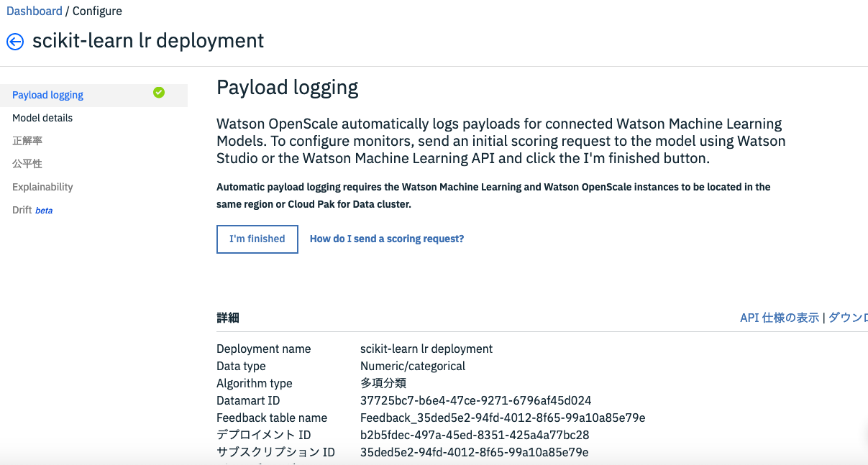Click the partially visible ダウンロード link
This screenshot has height=465, width=868.
pos(848,318)
